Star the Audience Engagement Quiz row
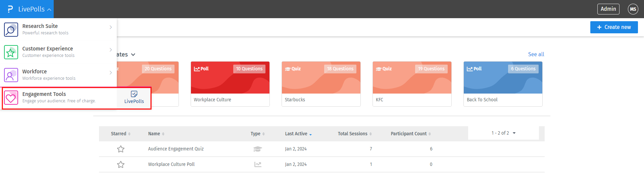 [121, 149]
